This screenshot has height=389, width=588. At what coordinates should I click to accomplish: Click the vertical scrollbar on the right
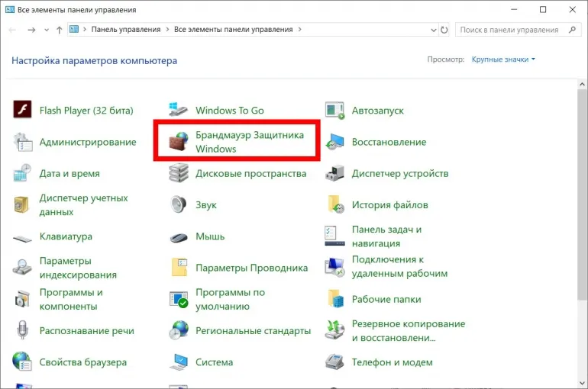(x=582, y=191)
